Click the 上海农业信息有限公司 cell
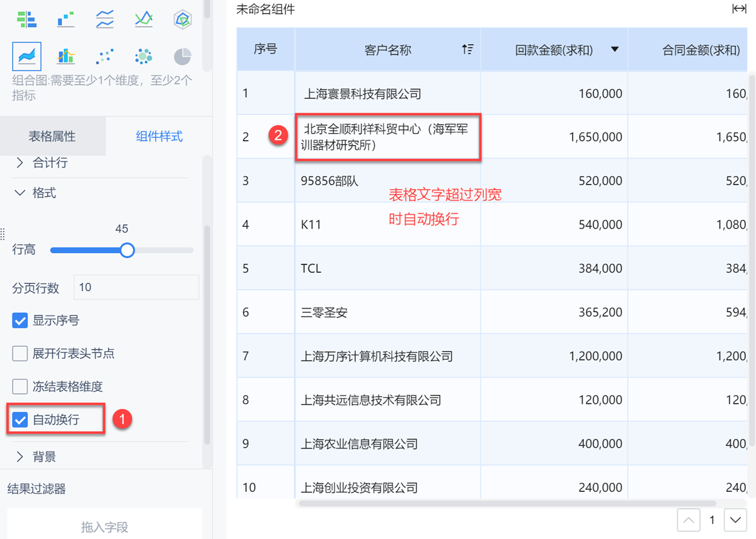 (x=387, y=444)
